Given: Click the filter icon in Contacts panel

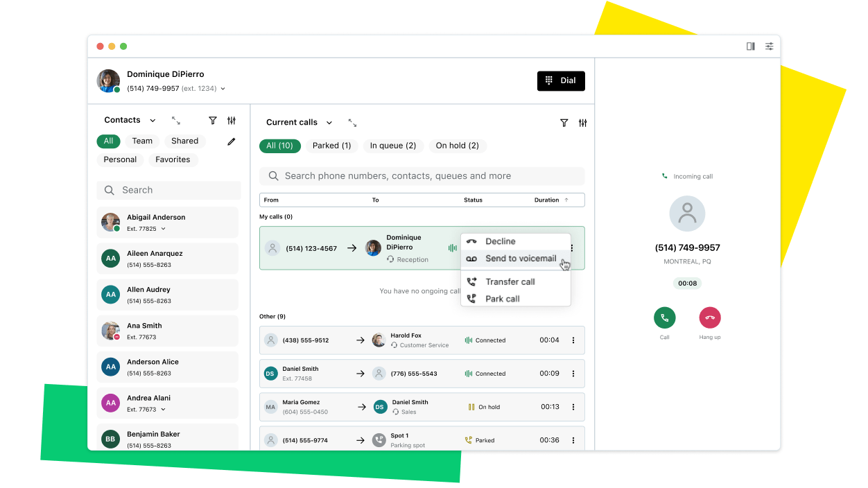Looking at the screenshot, I should pyautogui.click(x=212, y=120).
